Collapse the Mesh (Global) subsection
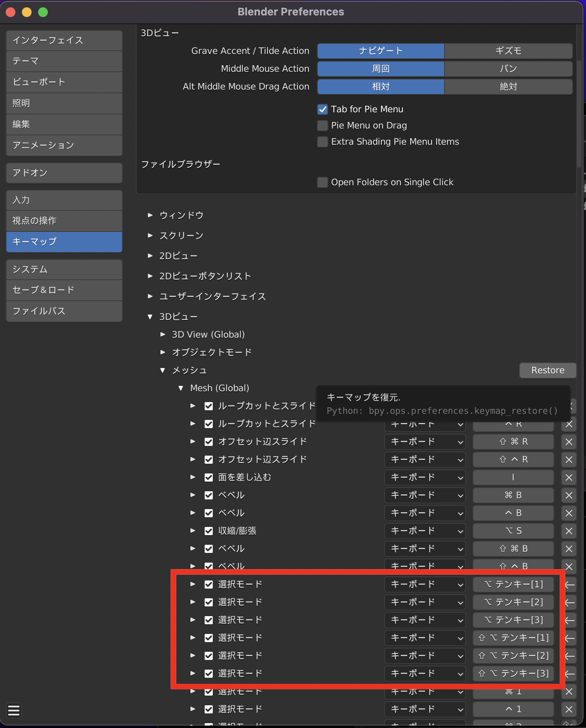Screen dimensions: 586x728 181,388
